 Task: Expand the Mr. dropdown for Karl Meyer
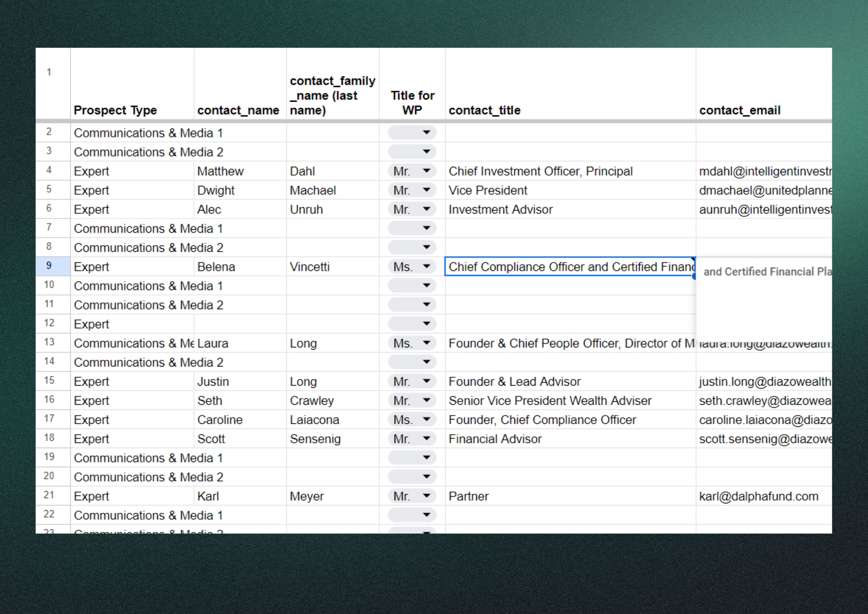click(x=426, y=496)
